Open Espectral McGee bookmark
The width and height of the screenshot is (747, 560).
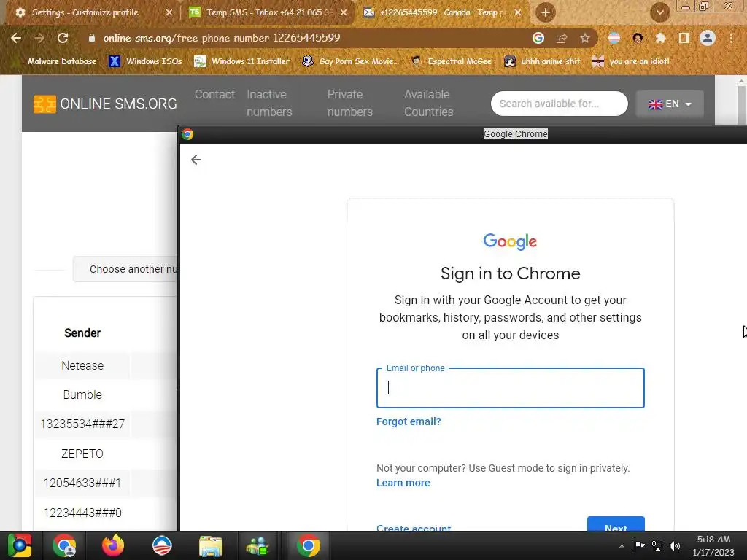(451, 61)
